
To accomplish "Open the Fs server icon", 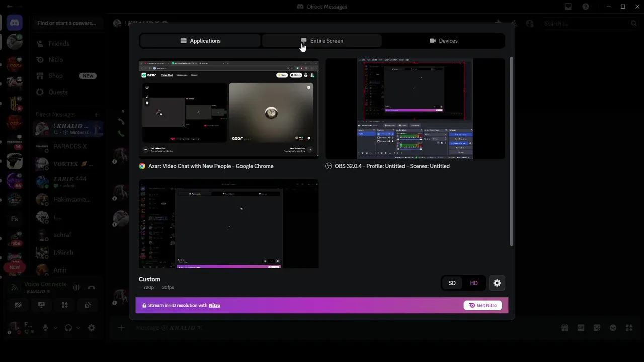I will click(x=15, y=219).
